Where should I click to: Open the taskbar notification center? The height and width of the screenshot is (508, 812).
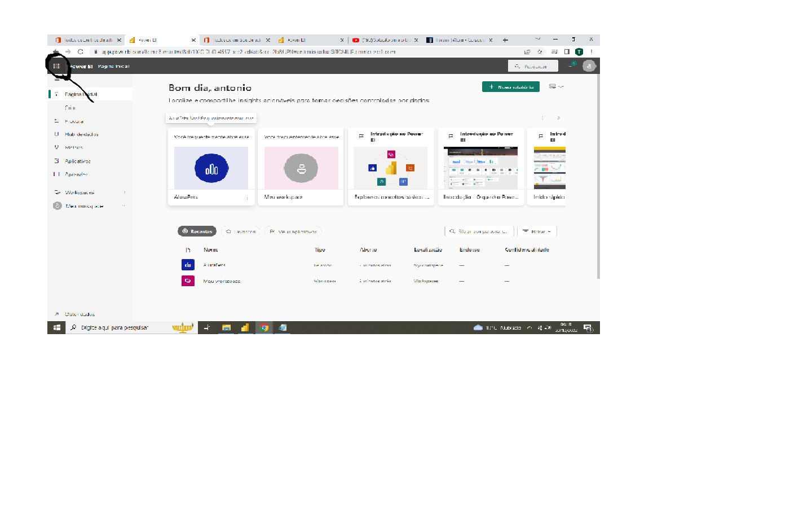tap(588, 327)
